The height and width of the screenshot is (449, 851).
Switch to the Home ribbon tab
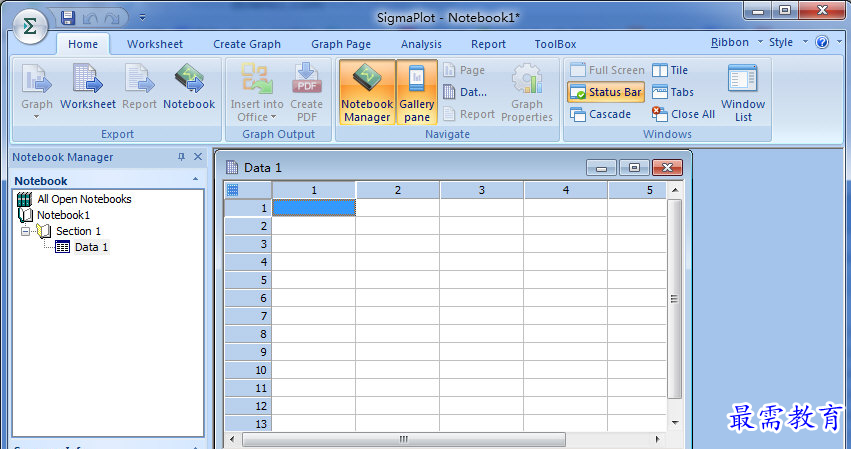(x=83, y=45)
